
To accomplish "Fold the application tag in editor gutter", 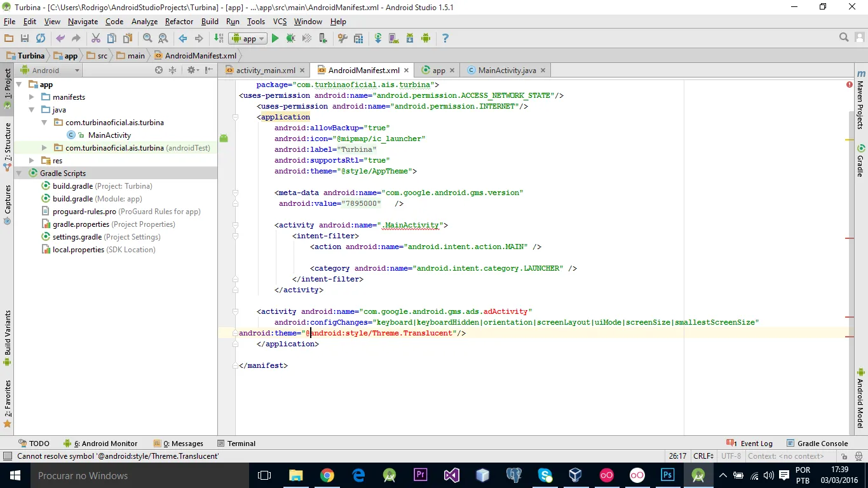I will pos(234,117).
